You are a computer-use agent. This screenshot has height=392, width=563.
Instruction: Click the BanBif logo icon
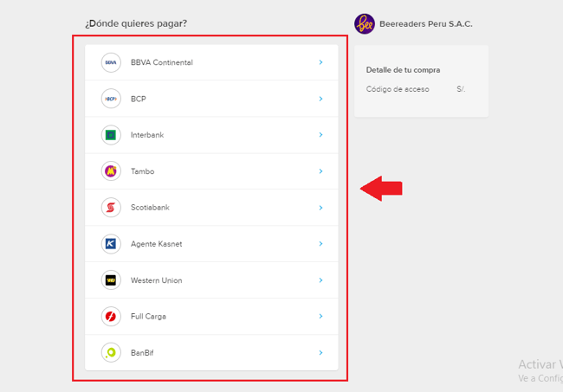(x=111, y=353)
